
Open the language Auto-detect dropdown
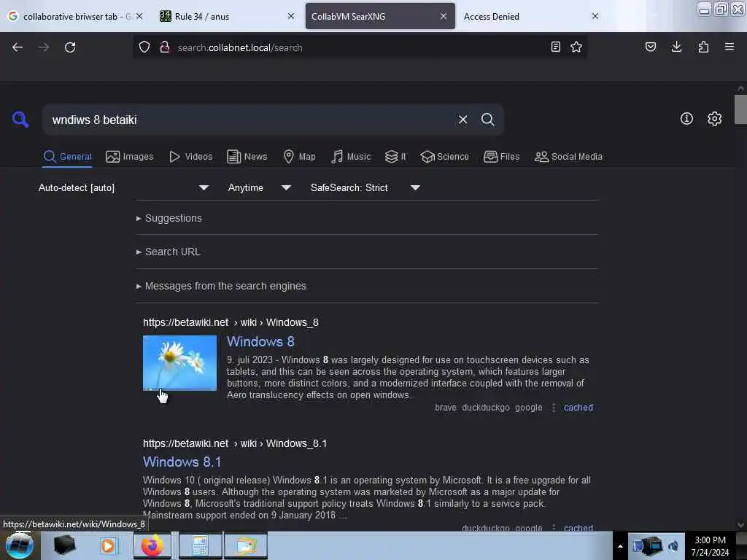pos(123,187)
